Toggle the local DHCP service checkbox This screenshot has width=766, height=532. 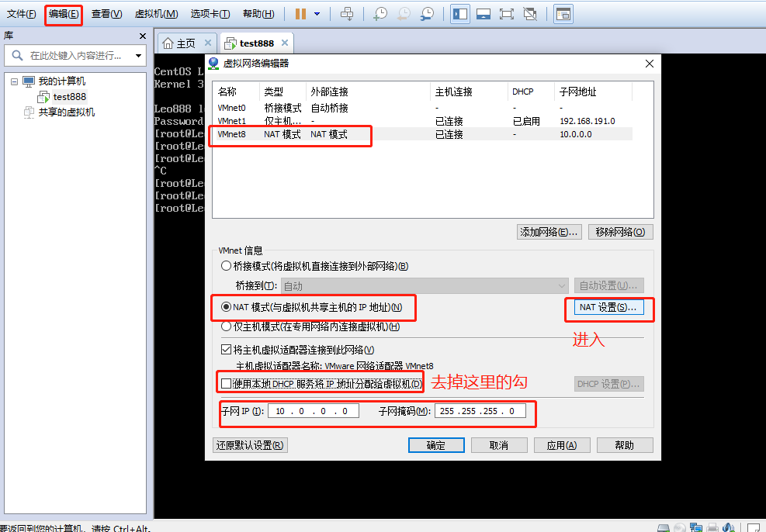tap(226, 384)
